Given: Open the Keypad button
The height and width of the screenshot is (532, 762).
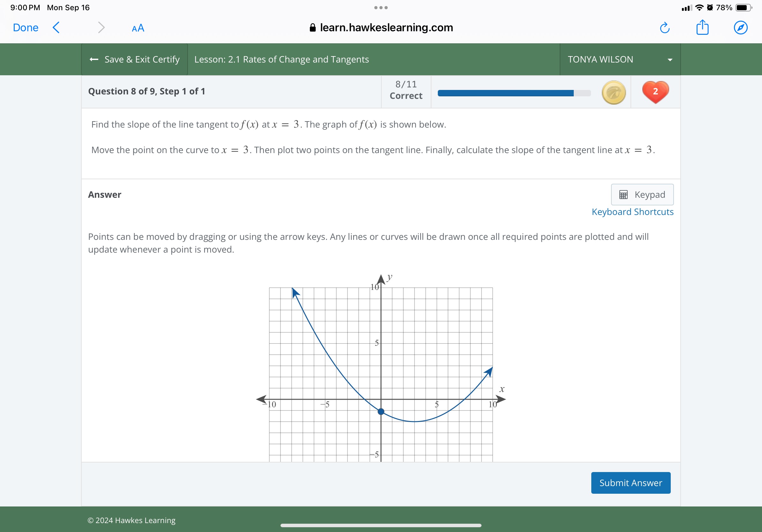Looking at the screenshot, I should (642, 194).
